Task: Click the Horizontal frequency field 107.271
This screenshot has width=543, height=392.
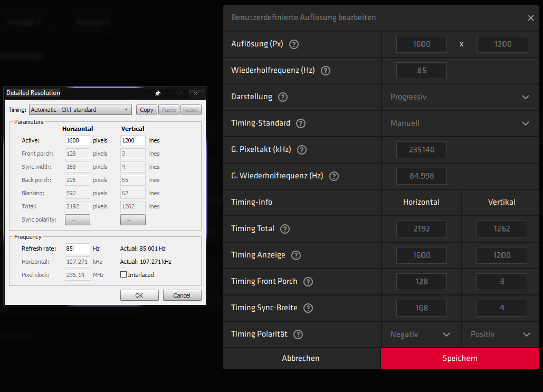Action: point(78,262)
